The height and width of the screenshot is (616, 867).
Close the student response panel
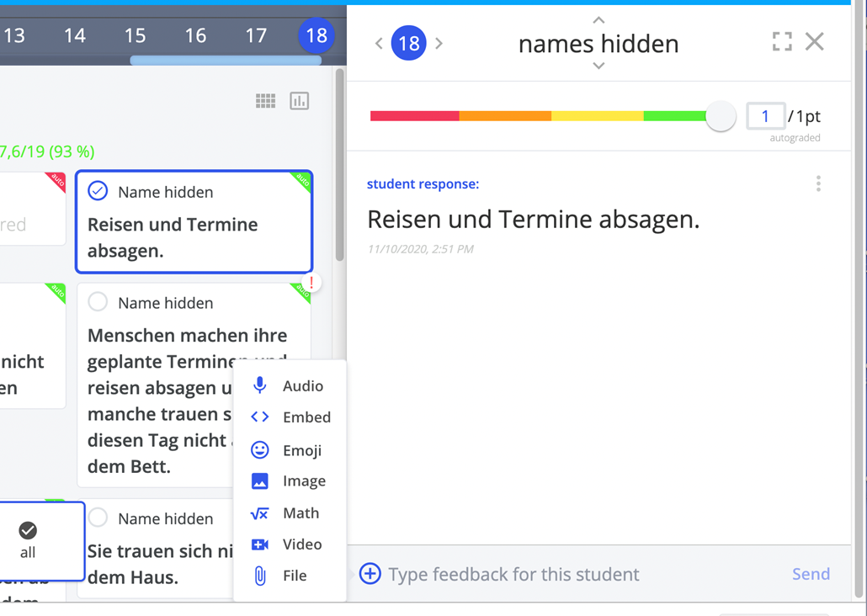click(x=815, y=41)
